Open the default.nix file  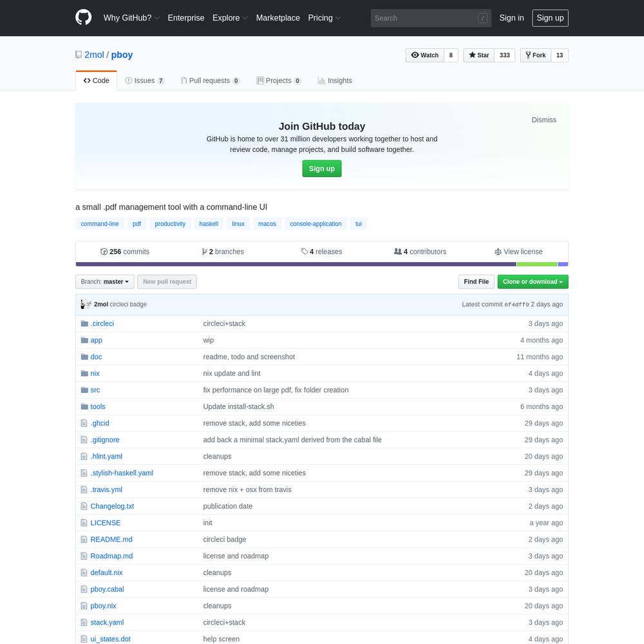coord(106,573)
